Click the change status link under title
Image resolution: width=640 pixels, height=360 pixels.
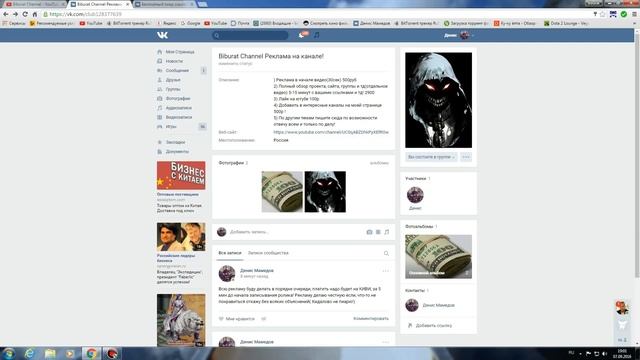point(235,64)
